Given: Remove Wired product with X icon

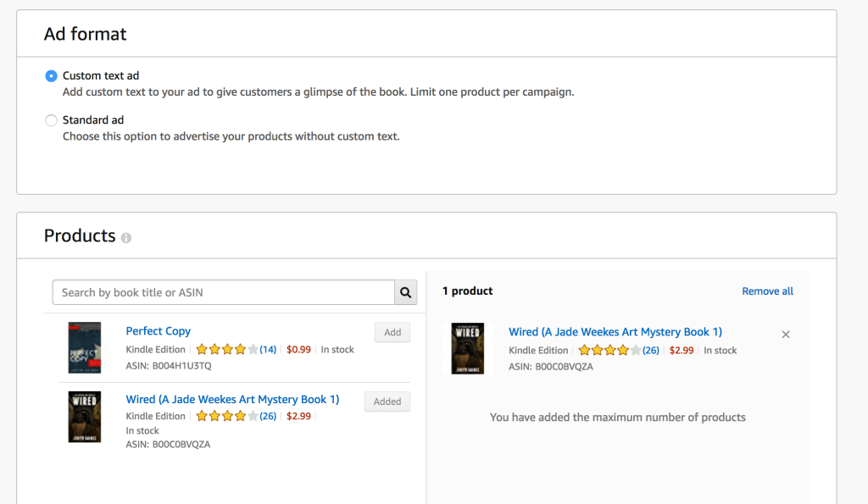Looking at the screenshot, I should 785,335.
